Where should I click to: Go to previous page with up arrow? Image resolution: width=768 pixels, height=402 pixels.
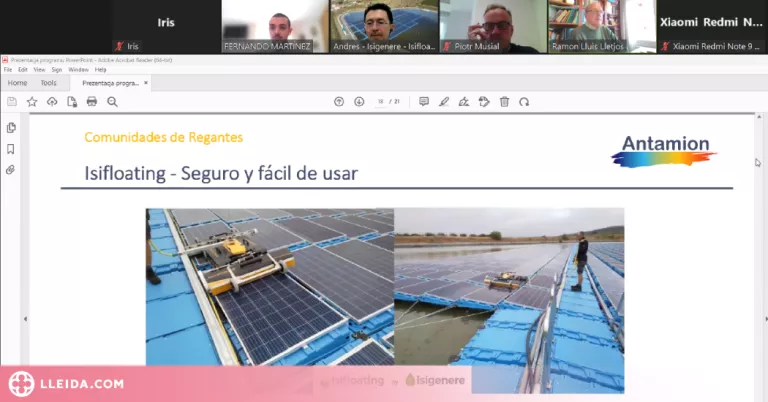pos(339,102)
